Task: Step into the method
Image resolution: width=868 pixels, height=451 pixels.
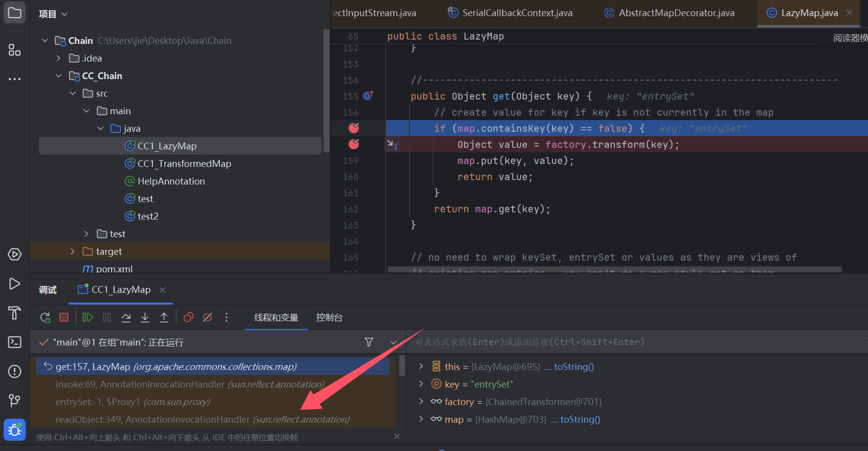Action: 145,318
